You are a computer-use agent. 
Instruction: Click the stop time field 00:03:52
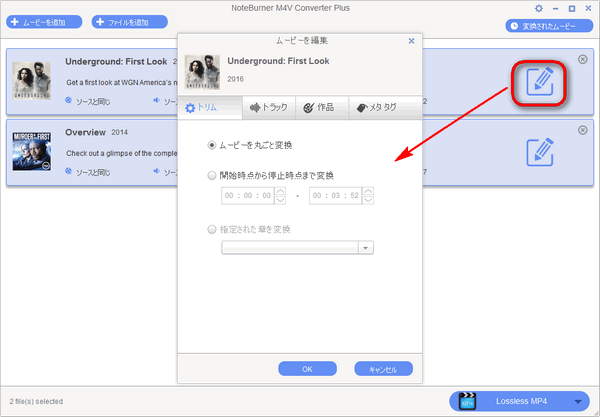[336, 195]
